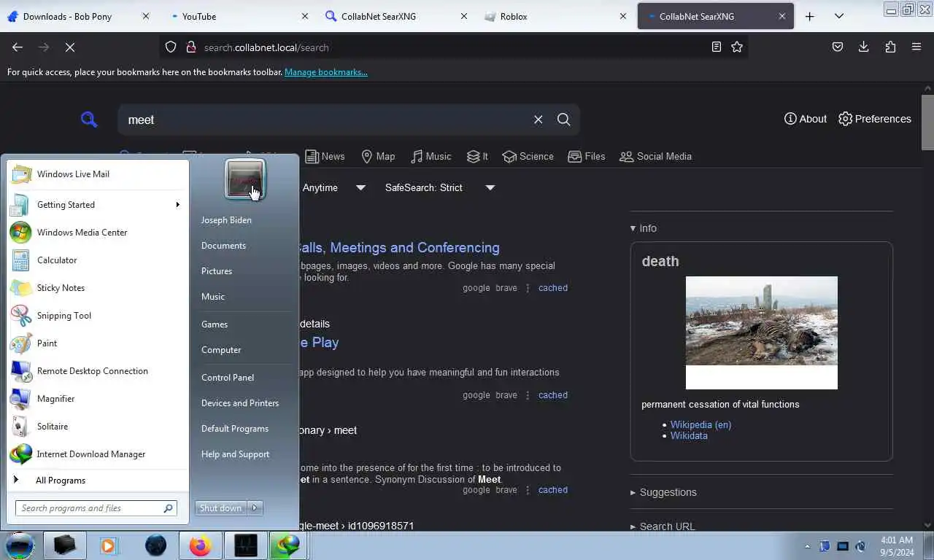Open Windows Live Mail from Start menu
Viewport: 934px width, 560px height.
tap(98, 174)
